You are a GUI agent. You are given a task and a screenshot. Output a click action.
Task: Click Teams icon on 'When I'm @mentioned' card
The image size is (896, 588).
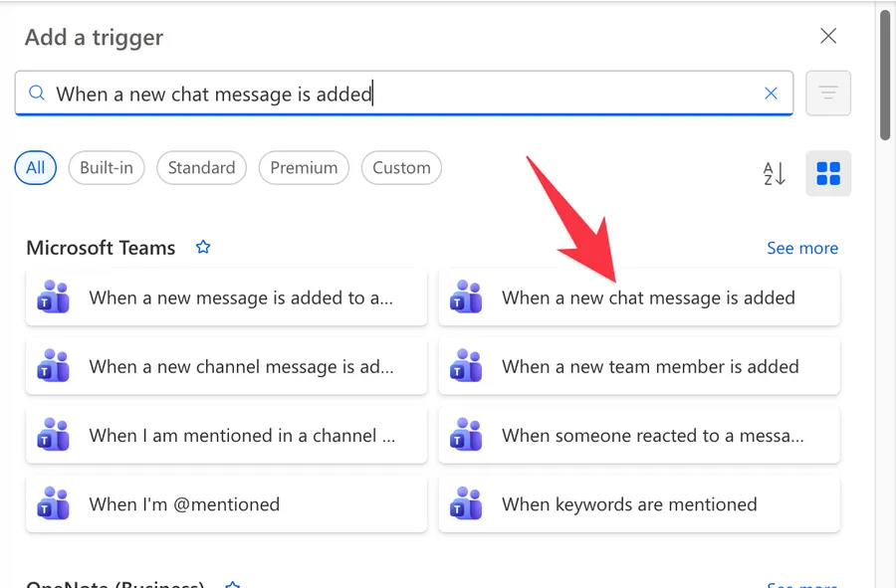[53, 503]
